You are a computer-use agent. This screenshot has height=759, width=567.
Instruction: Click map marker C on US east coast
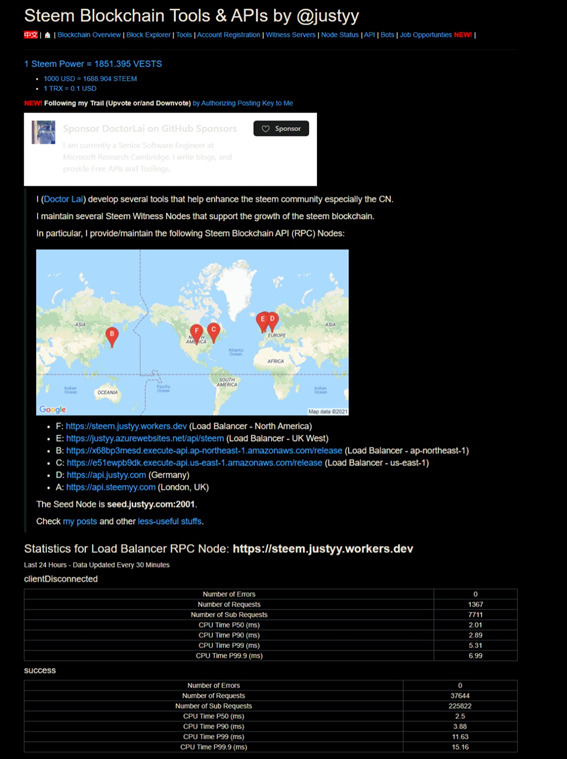click(x=214, y=332)
